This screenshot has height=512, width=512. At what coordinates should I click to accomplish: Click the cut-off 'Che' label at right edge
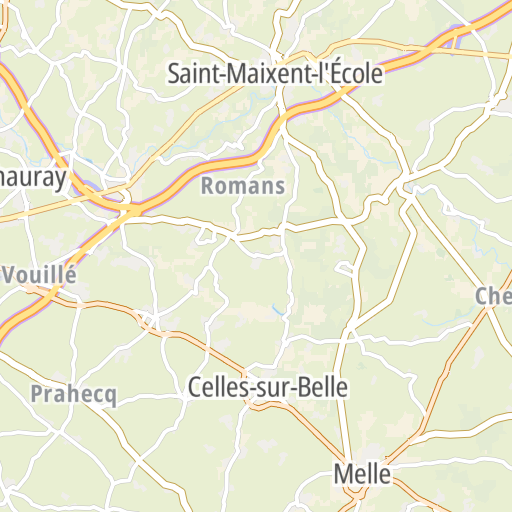click(494, 296)
